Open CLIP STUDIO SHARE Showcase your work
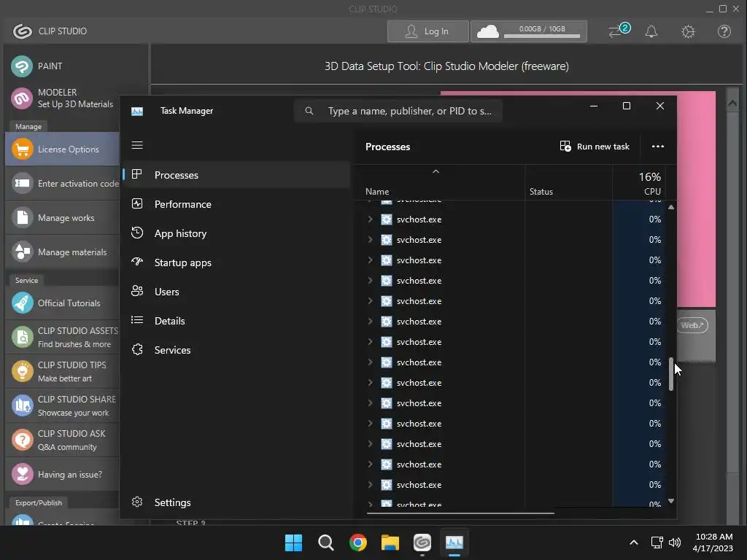Screen dimensions: 747x560 62,405
